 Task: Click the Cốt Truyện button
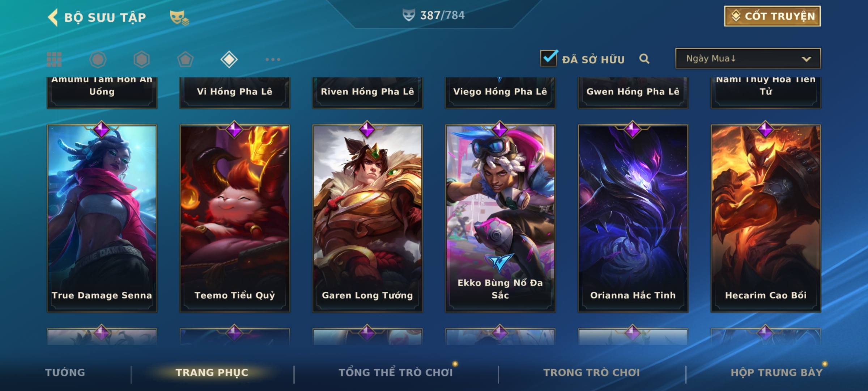coord(772,16)
